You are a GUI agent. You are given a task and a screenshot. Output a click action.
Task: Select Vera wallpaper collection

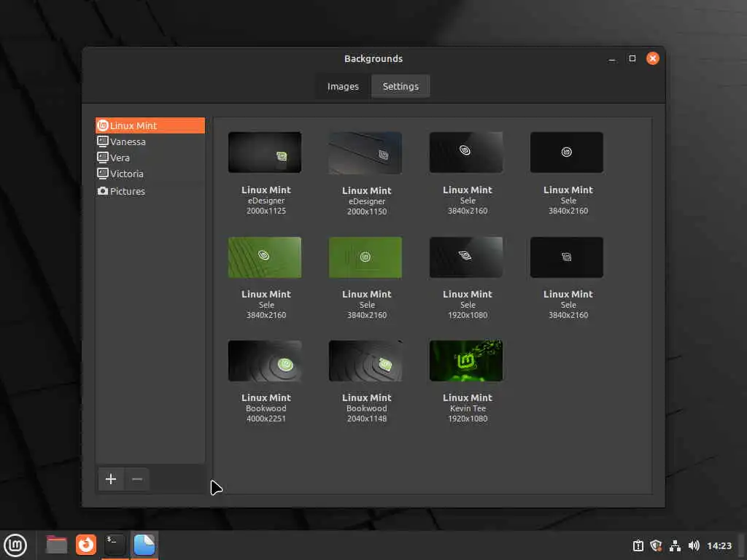[150, 157]
